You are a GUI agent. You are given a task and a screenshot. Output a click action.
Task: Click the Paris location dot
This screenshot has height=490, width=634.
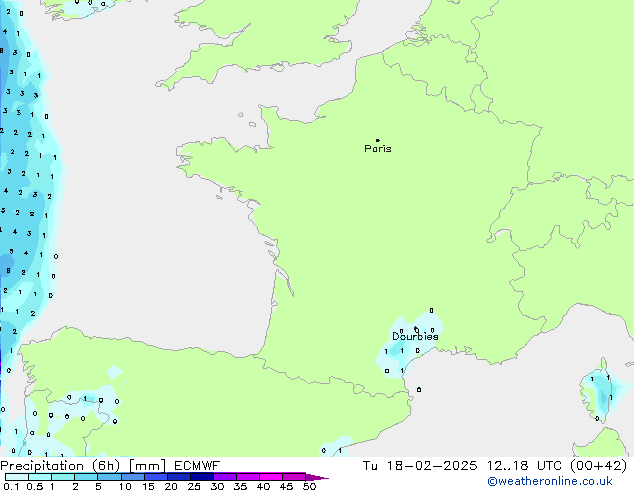378,140
